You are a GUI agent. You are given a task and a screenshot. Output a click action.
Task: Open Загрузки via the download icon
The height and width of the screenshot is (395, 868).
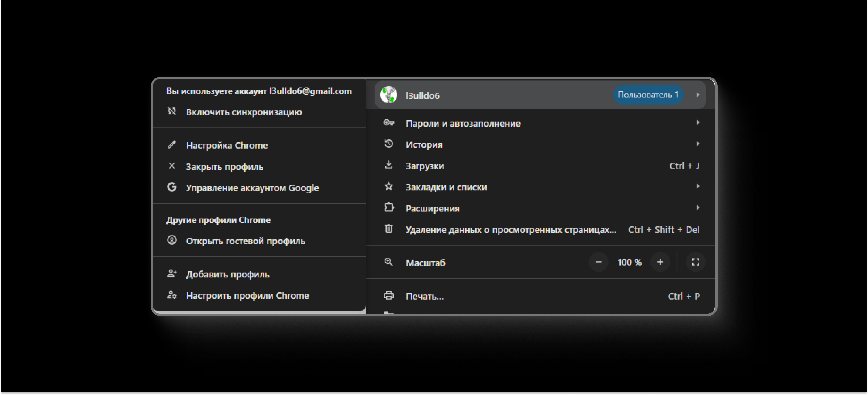tap(389, 165)
